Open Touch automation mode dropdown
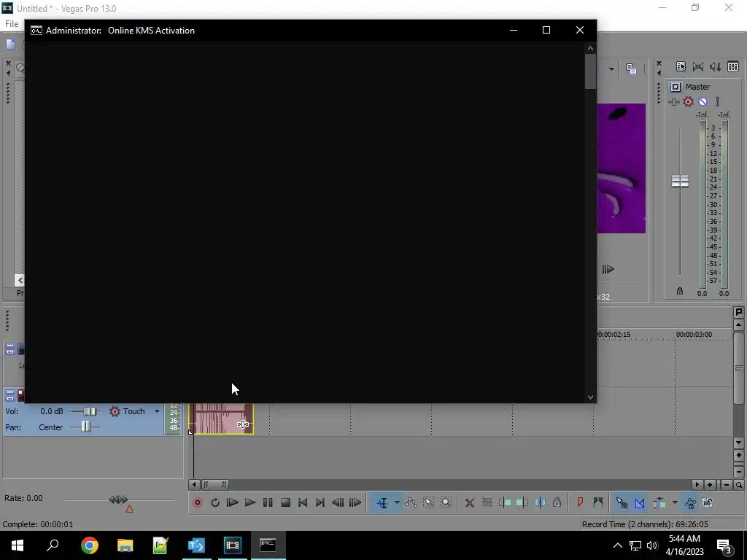 157,411
